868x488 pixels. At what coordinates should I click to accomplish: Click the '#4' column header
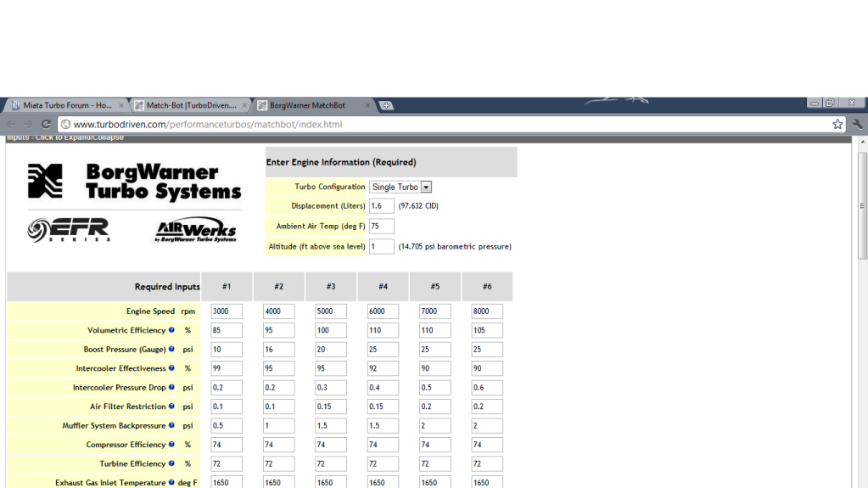pos(383,286)
